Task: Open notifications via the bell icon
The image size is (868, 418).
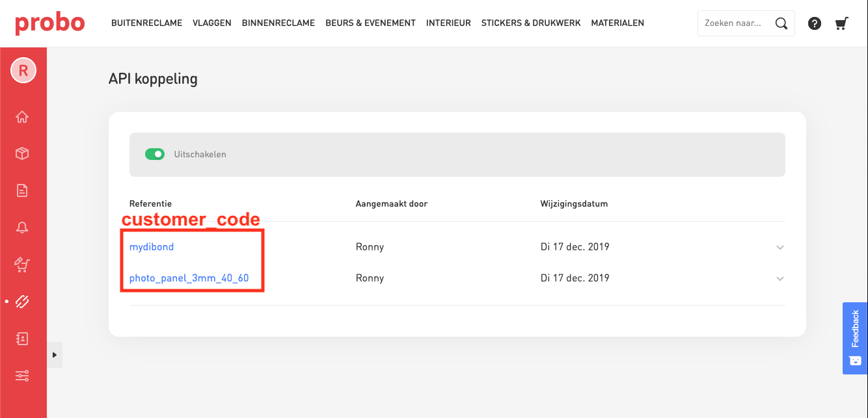Action: (22, 227)
